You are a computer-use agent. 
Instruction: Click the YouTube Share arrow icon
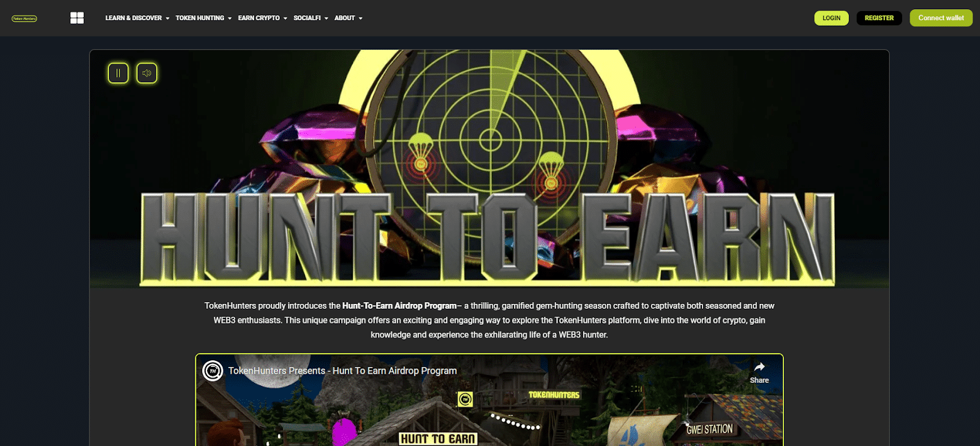pos(759,367)
